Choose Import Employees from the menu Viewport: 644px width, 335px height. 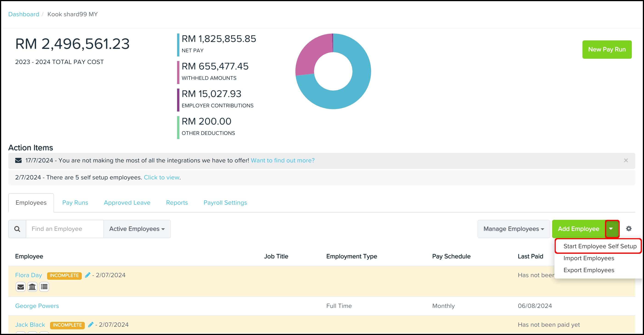coord(588,258)
